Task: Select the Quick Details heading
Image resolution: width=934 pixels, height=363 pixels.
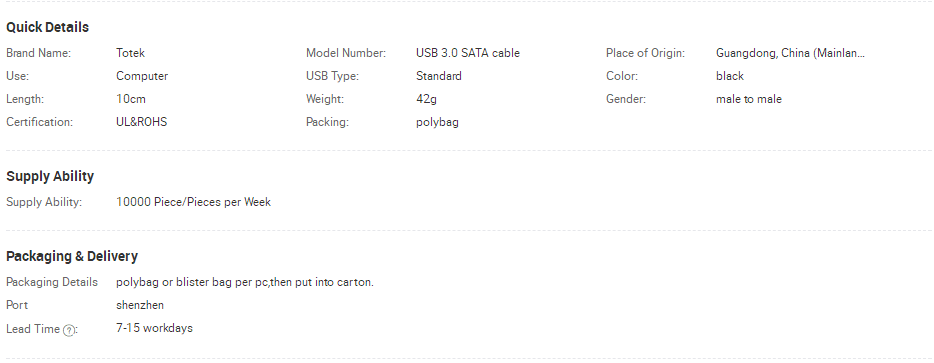Action: 47,27
